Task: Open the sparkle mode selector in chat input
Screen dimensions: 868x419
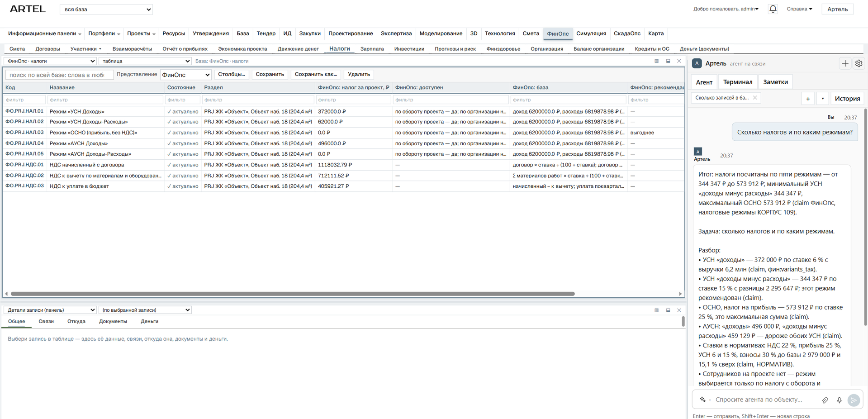Action: click(x=703, y=400)
